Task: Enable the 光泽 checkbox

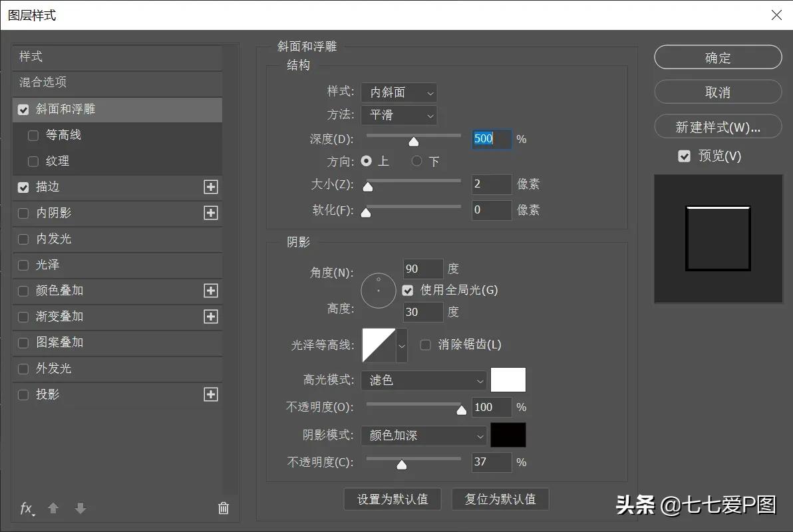Action: [23, 265]
